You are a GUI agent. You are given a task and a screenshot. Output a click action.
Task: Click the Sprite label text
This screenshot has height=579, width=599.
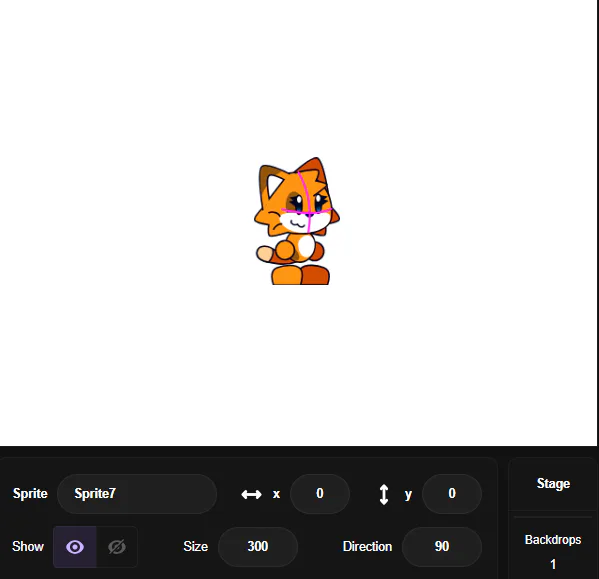pos(30,493)
